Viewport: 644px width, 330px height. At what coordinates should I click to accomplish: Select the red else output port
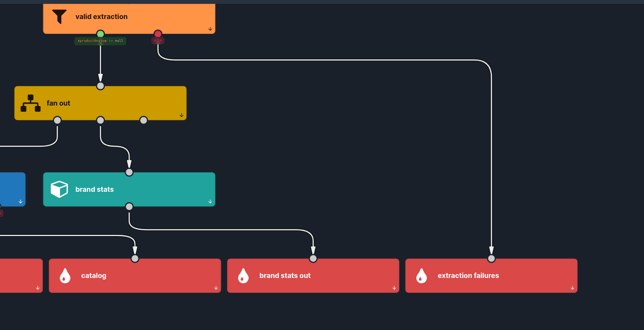click(x=158, y=34)
